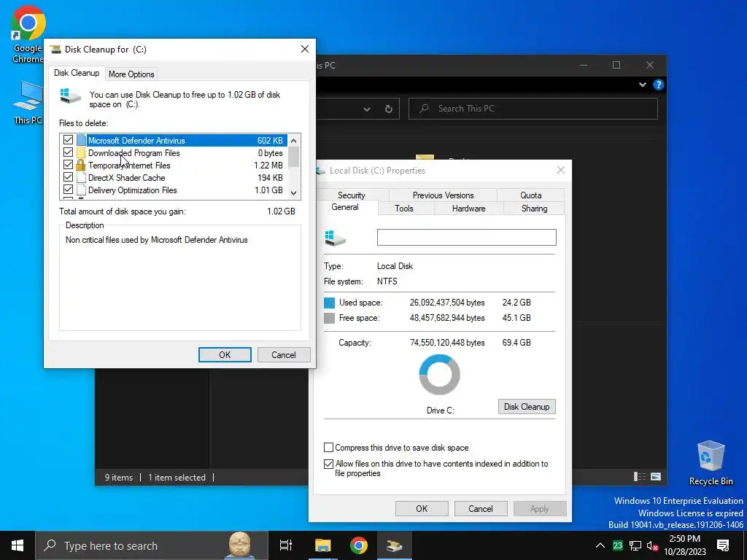This screenshot has width=747, height=560.
Task: Uncheck Downloaded Program Files checkbox
Action: [68, 152]
